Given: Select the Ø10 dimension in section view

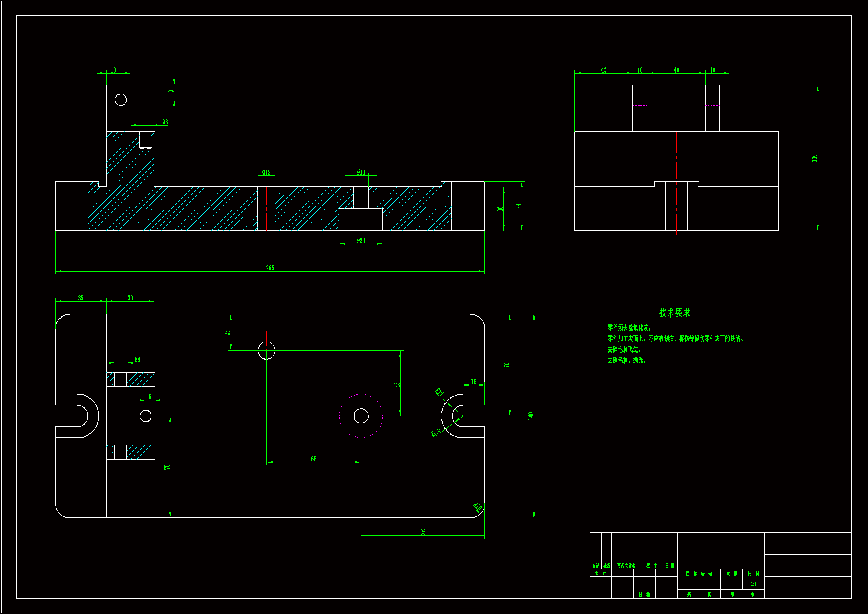Looking at the screenshot, I should point(360,172).
